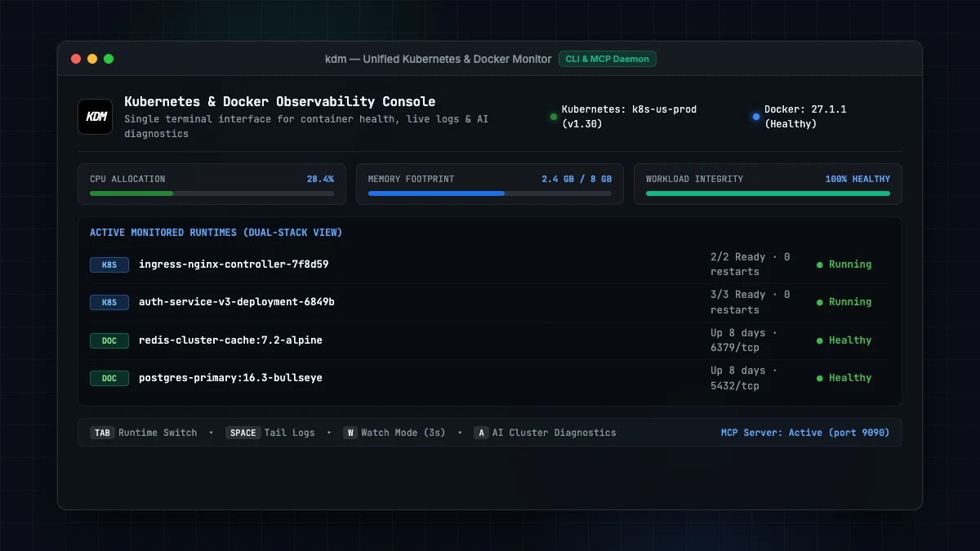Click Up 8 days · 6379/tcp text
The image size is (980, 551).
pos(744,340)
